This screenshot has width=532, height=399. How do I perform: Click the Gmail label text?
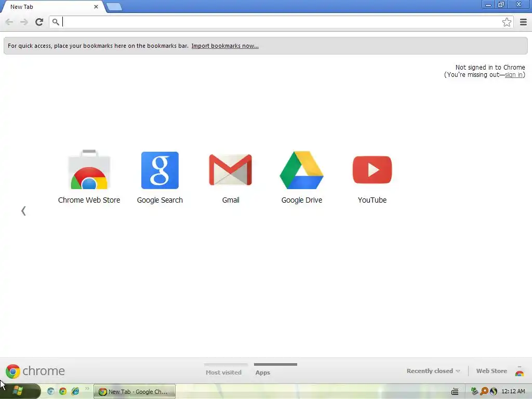231,200
